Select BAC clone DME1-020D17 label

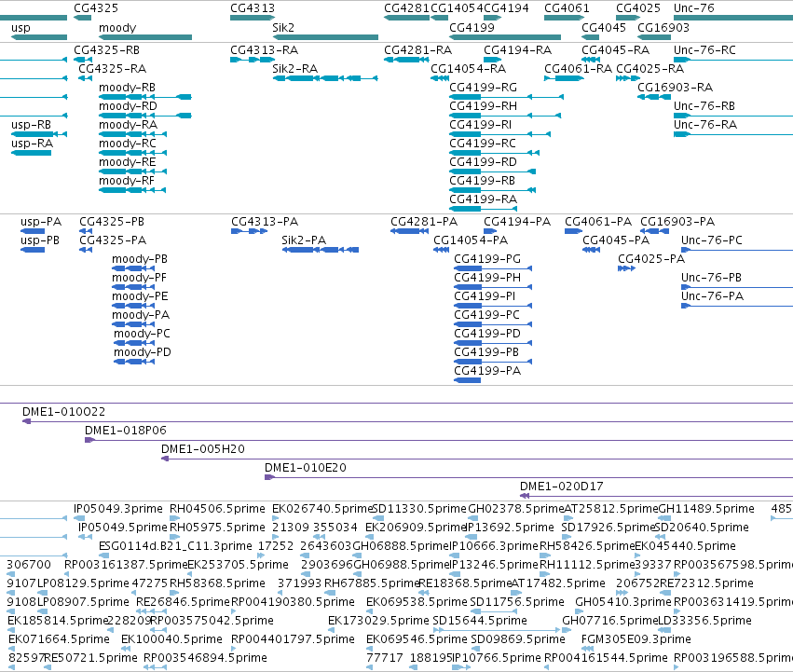coord(562,487)
